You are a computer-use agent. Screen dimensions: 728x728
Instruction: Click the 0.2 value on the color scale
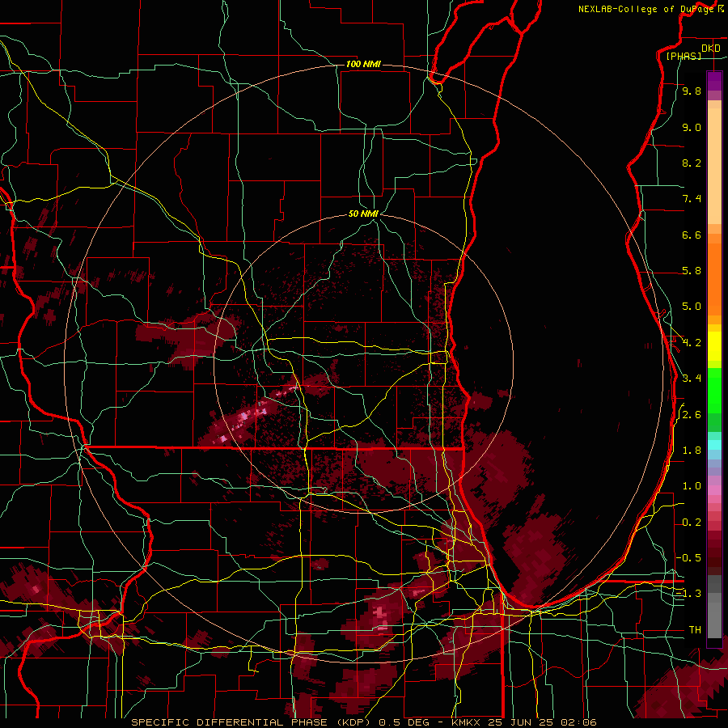click(692, 523)
